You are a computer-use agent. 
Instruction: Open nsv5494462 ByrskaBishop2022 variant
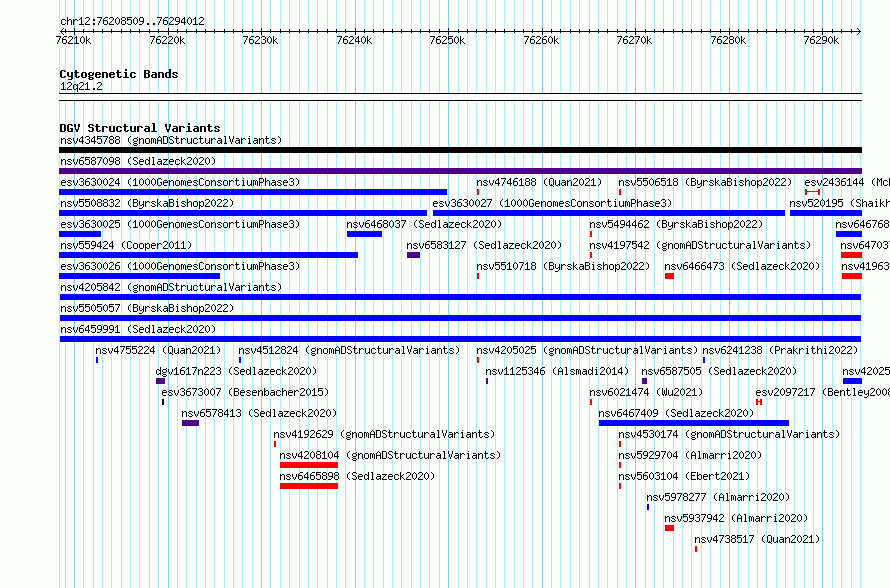pyautogui.click(x=676, y=224)
